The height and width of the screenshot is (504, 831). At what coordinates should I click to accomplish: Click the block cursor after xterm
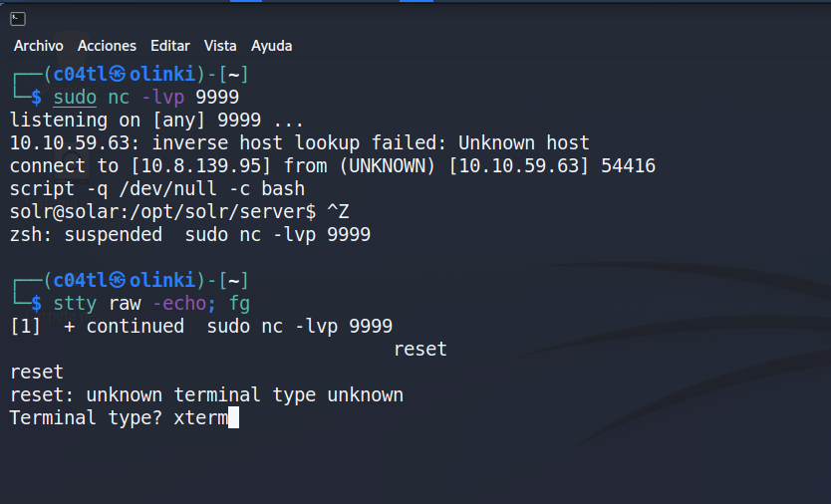click(233, 418)
